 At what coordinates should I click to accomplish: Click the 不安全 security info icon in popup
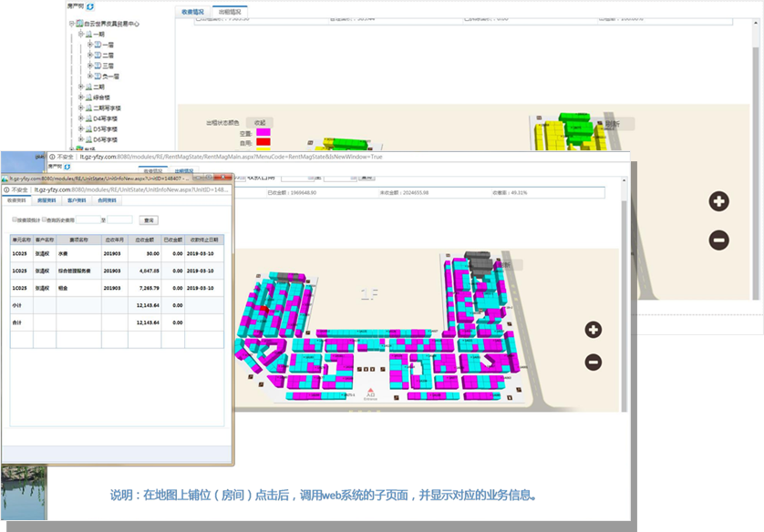click(6, 189)
